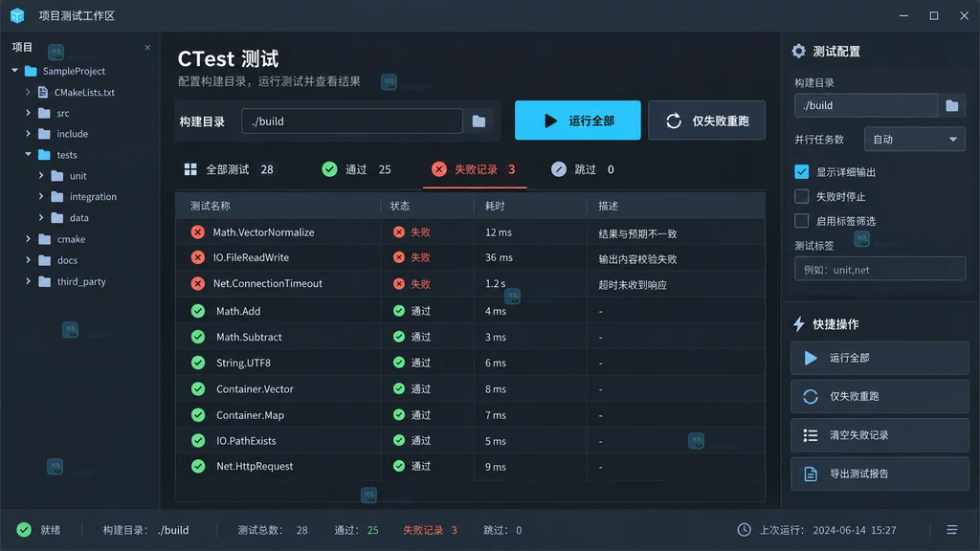Click the SampleProject folder icon
Screen dimensions: 980x551
pyautogui.click(x=31, y=71)
